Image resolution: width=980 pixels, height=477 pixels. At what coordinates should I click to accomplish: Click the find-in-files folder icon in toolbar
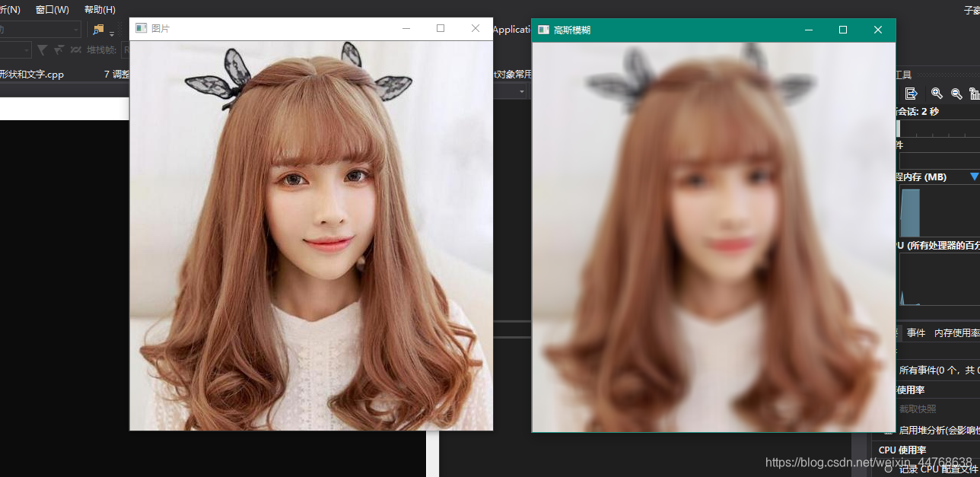click(98, 30)
